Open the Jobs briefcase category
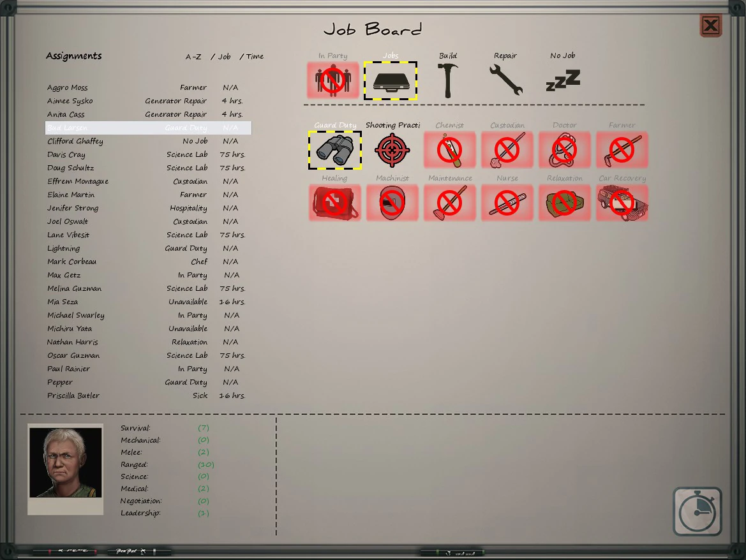This screenshot has width=746, height=560. click(391, 81)
